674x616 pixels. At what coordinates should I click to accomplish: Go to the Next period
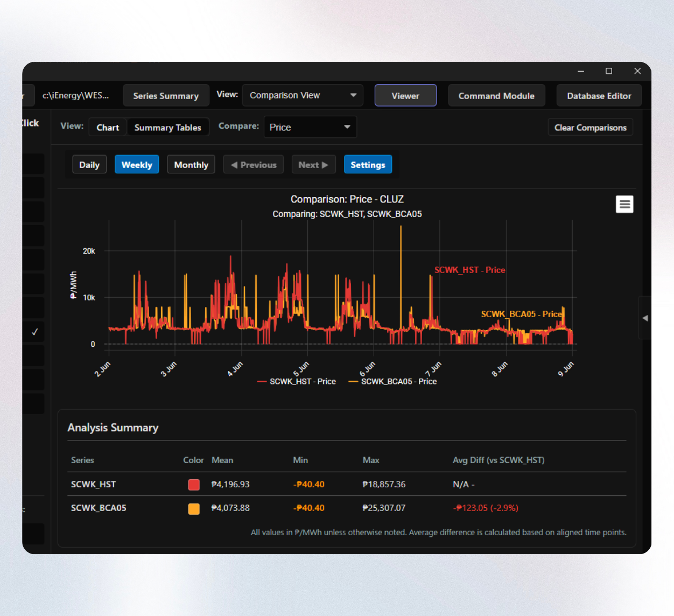(x=313, y=165)
